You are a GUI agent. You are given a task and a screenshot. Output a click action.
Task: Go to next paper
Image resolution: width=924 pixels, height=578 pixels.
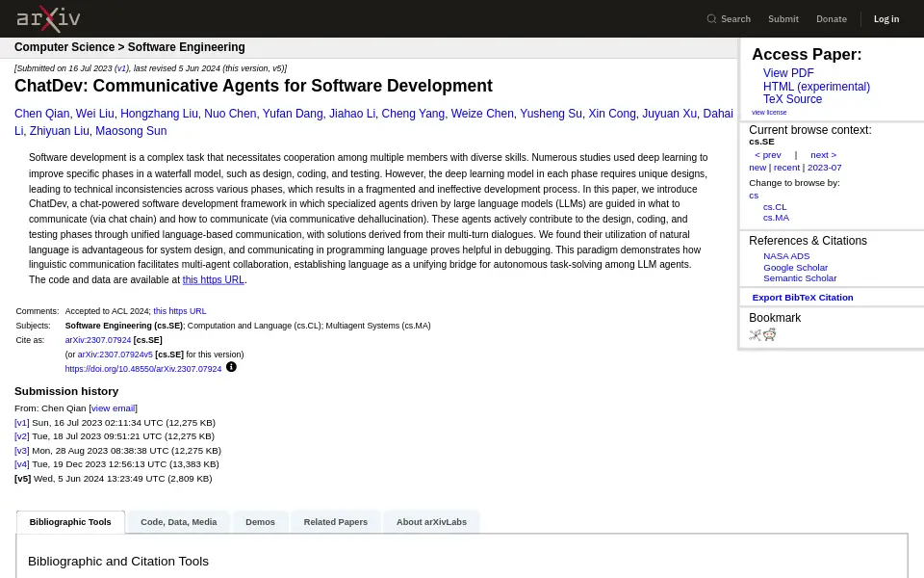pos(823,155)
